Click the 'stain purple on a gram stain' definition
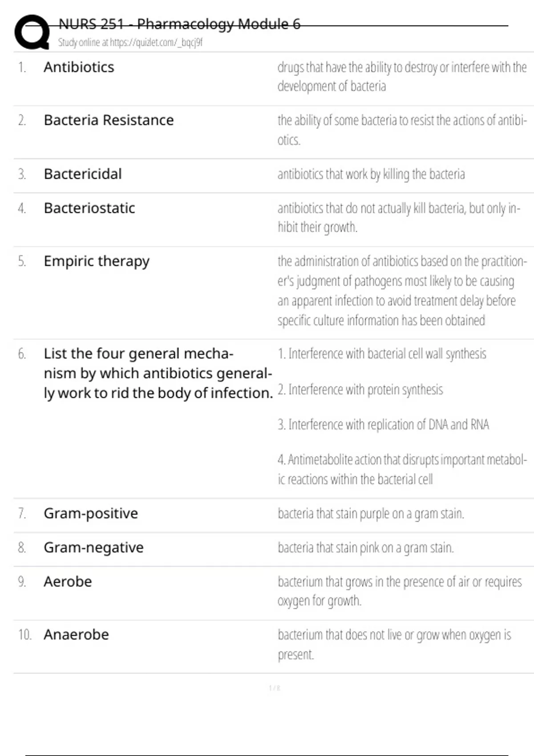 pyautogui.click(x=371, y=514)
